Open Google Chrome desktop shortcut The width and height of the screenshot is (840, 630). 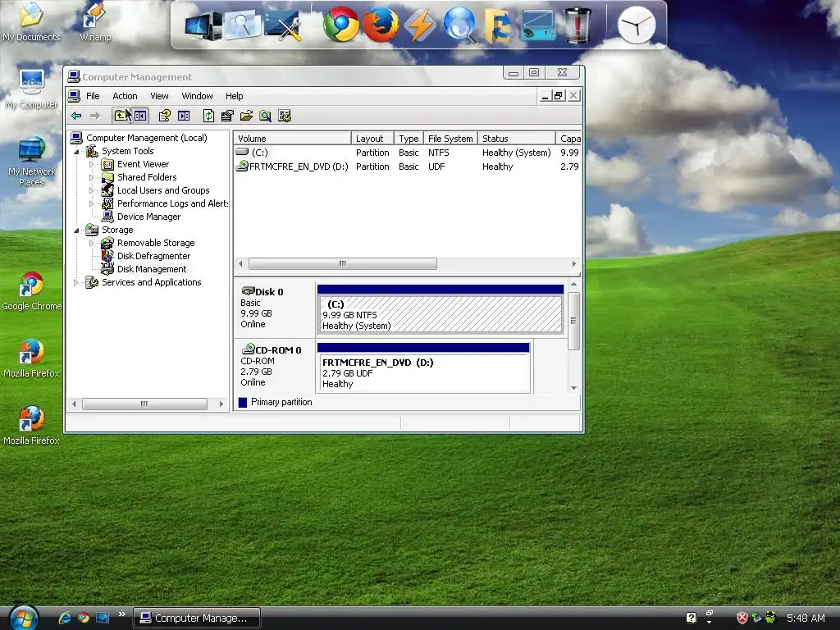click(32, 291)
